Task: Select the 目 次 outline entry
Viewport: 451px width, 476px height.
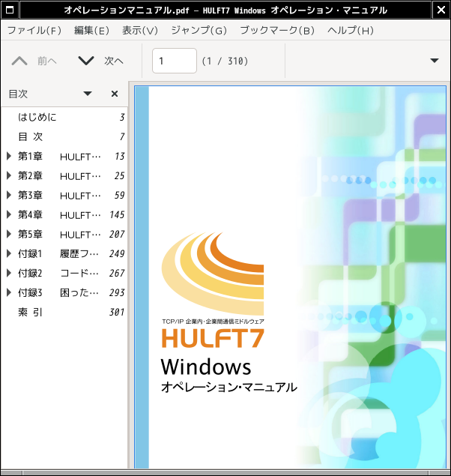Action: click(64, 136)
